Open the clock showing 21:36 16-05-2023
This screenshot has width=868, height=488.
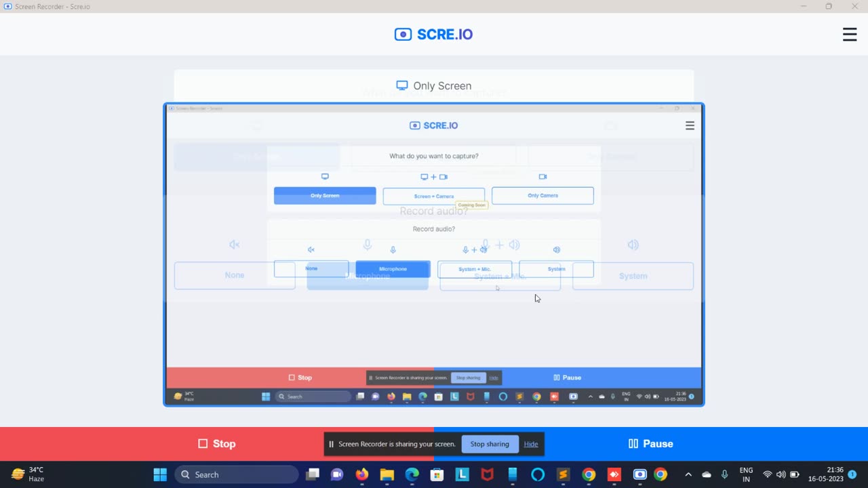825,474
